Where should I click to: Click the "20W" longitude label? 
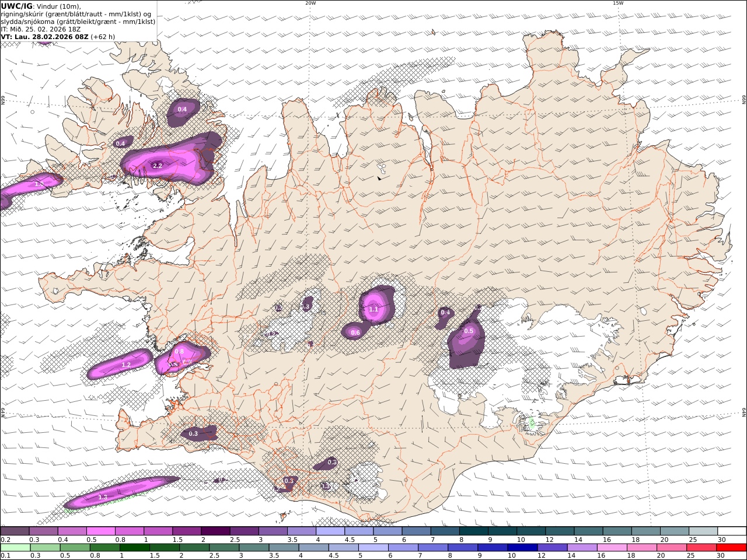click(x=310, y=3)
